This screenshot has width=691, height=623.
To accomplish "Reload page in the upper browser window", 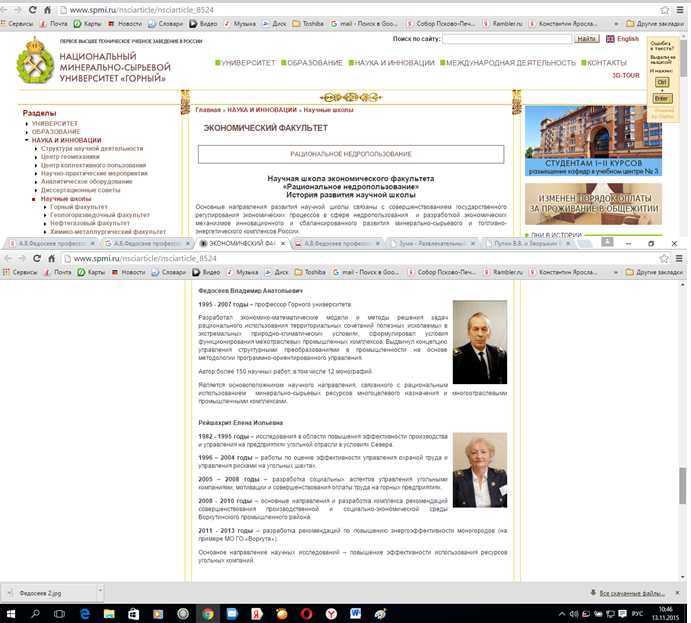I will 32,10.
